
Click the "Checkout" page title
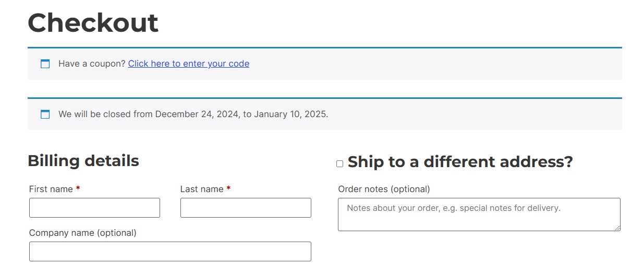pyautogui.click(x=93, y=23)
